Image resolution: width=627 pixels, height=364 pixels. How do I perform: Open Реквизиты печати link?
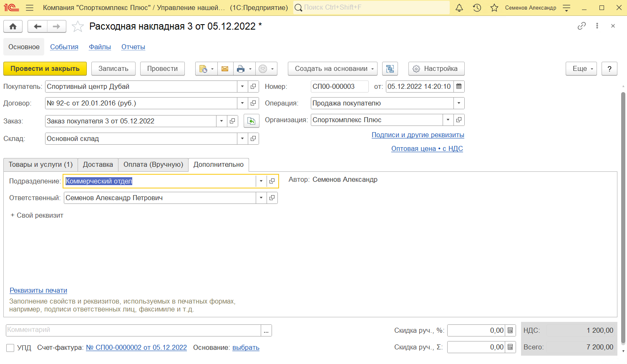click(38, 291)
